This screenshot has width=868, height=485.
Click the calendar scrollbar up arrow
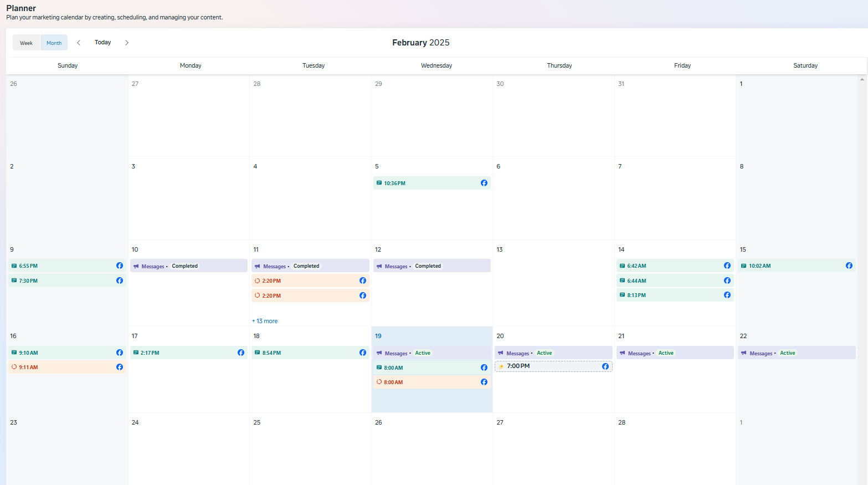(x=862, y=79)
